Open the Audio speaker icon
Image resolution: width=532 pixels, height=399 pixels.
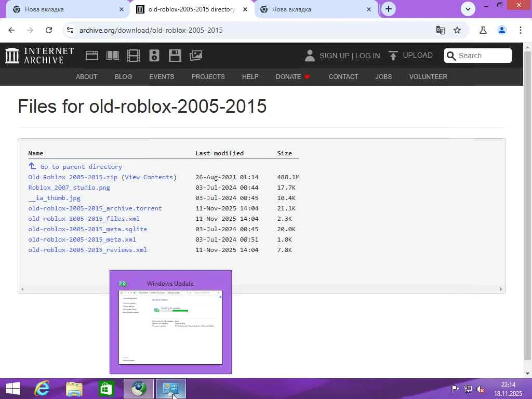[154, 56]
